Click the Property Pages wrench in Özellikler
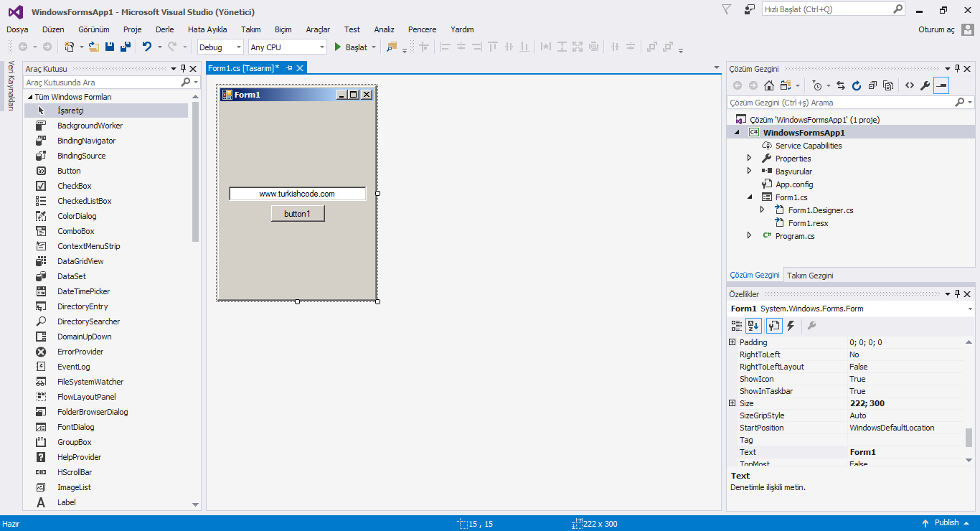Image resolution: width=980 pixels, height=531 pixels. 811,326
